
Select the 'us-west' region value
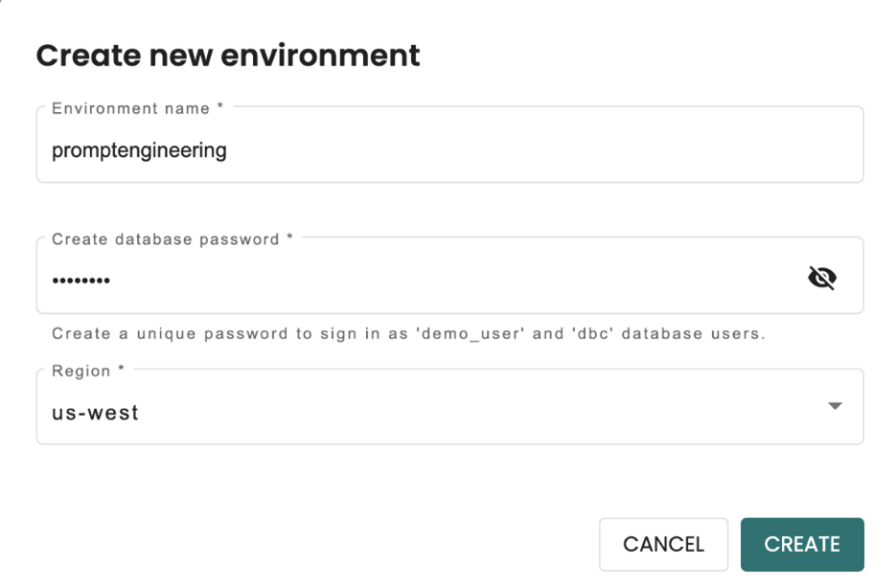click(x=95, y=414)
